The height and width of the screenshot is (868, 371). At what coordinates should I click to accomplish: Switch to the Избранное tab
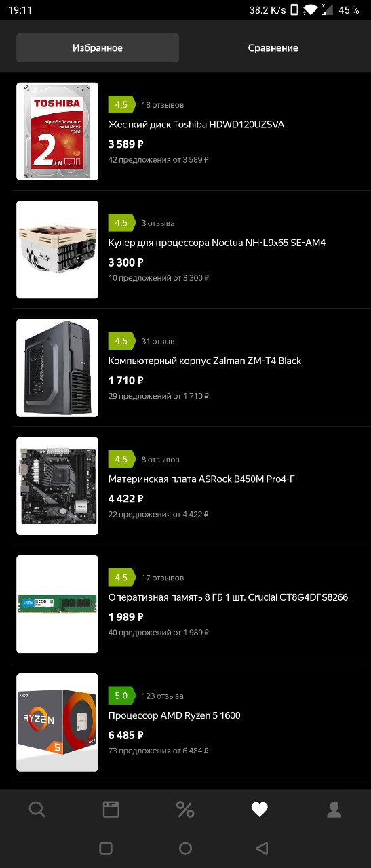click(x=98, y=48)
